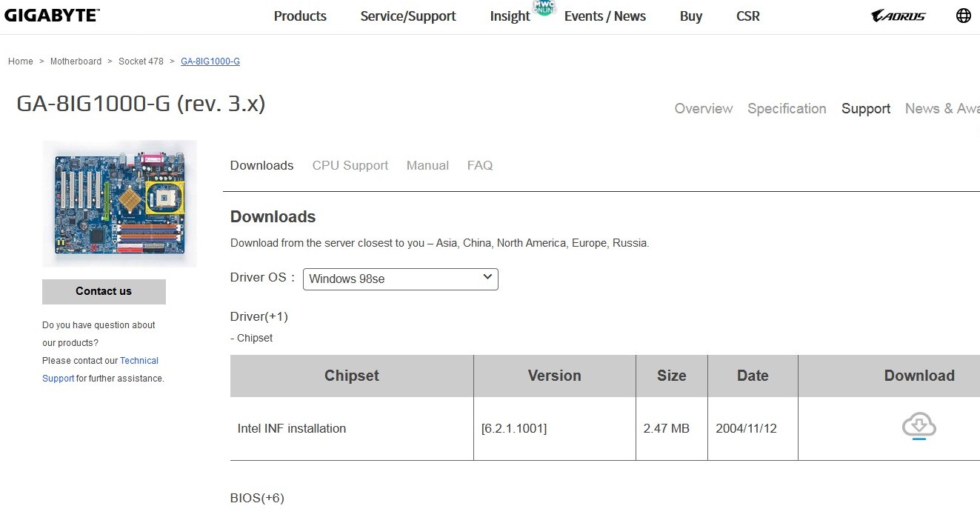
Task: Select the Downloads sub-tab
Action: [262, 165]
